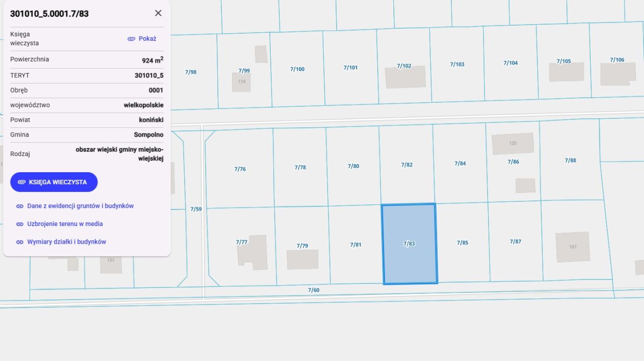
Task: Click building number 120 footprint
Action: 513,143
